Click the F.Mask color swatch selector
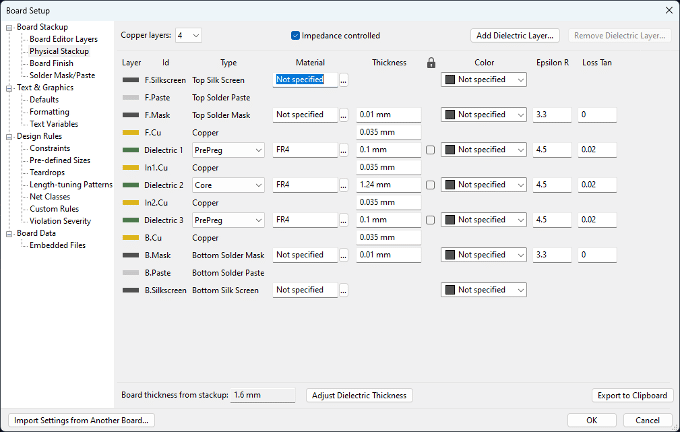This screenshot has width=680, height=432. pos(484,115)
